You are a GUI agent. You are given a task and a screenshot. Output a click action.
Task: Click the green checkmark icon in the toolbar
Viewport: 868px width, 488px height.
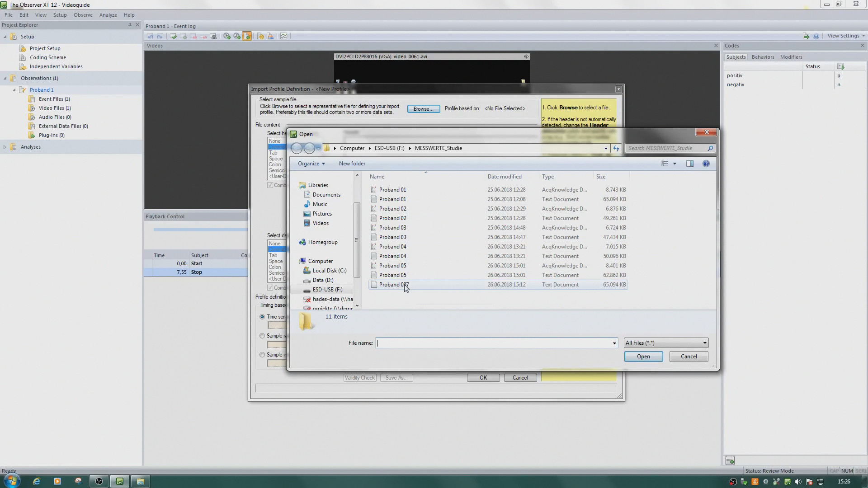point(173,36)
